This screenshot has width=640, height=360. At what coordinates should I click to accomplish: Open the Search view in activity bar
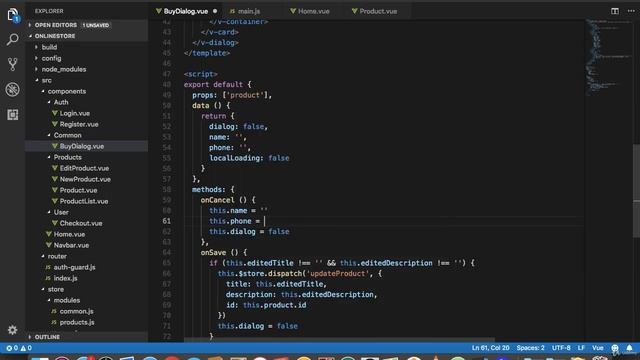point(13,40)
